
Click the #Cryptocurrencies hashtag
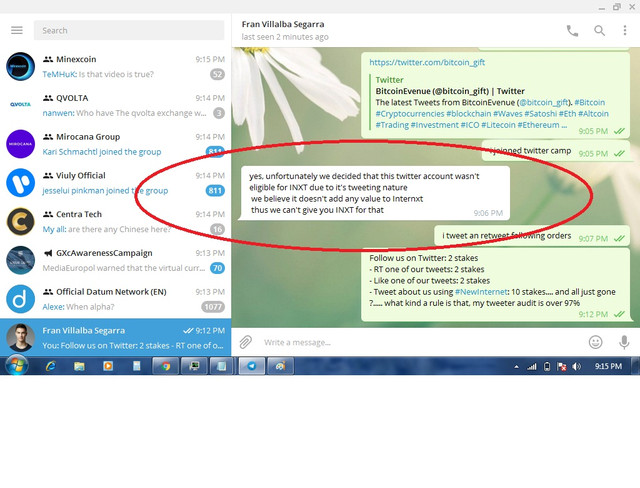(410, 114)
